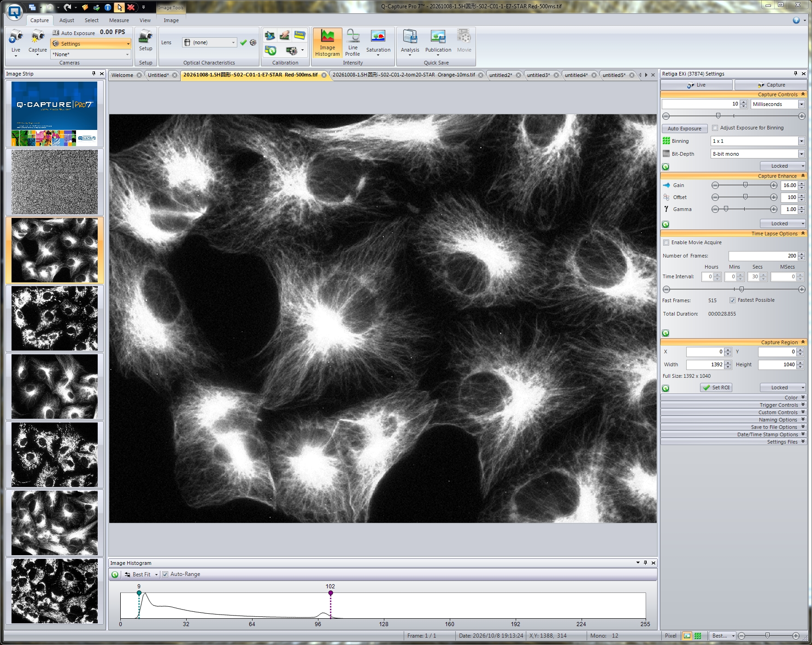Open the Analysis quick save option
Screen dimensions: 812x645
coord(410,43)
